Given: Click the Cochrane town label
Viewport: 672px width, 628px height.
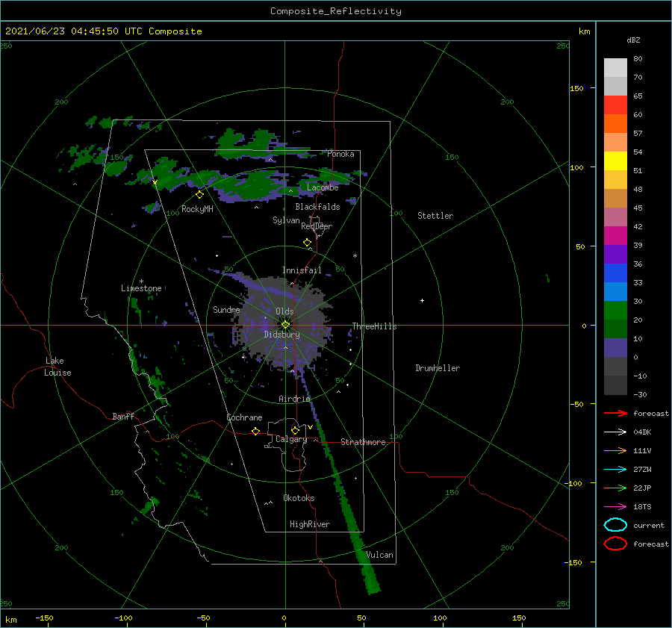Looking at the screenshot, I should point(244,417).
